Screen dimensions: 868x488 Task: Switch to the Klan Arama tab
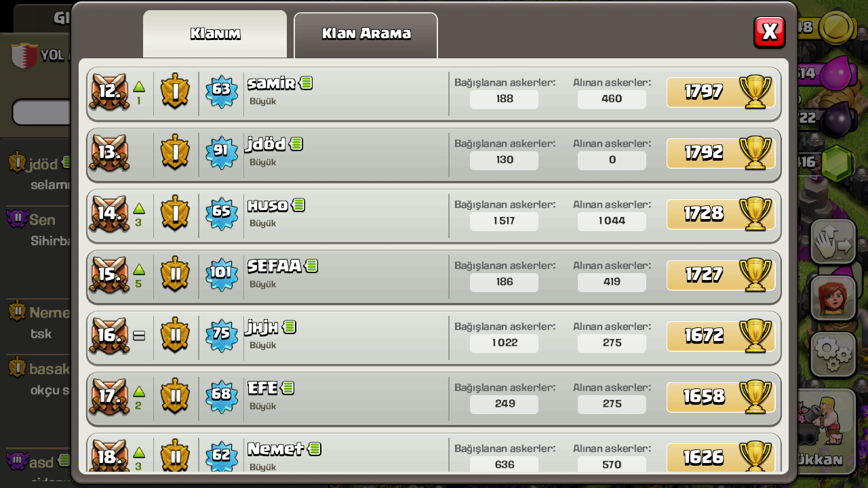click(366, 35)
